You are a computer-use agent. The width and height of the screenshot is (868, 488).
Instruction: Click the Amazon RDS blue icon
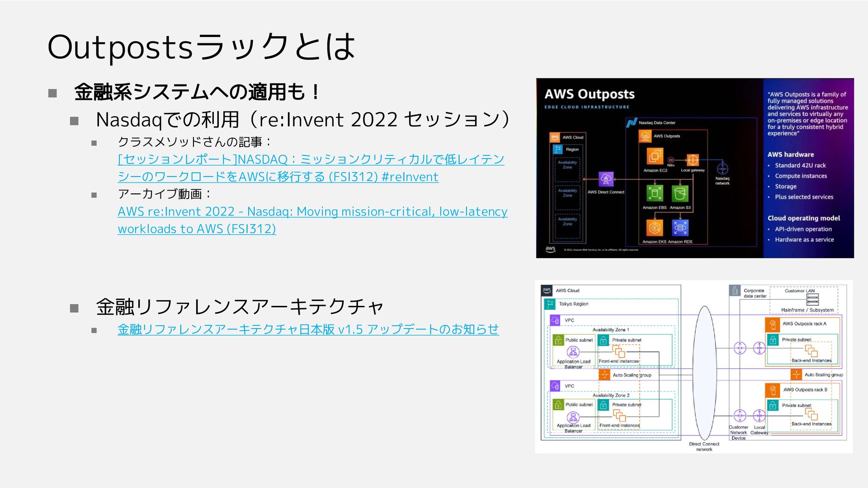(679, 228)
